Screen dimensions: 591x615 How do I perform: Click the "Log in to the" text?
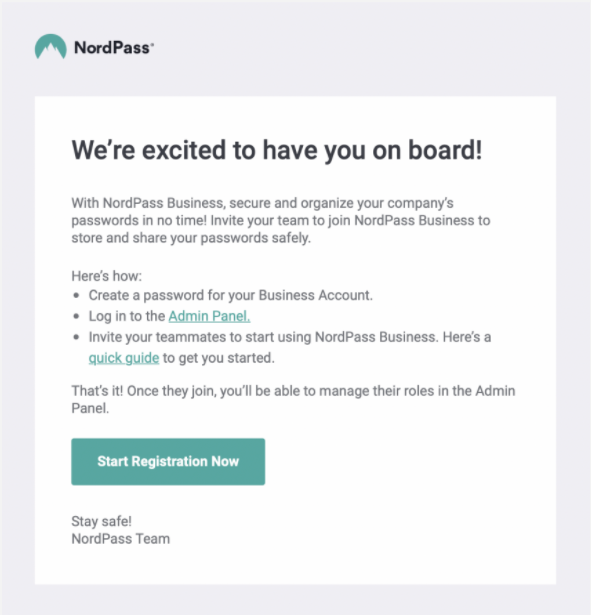tap(127, 316)
